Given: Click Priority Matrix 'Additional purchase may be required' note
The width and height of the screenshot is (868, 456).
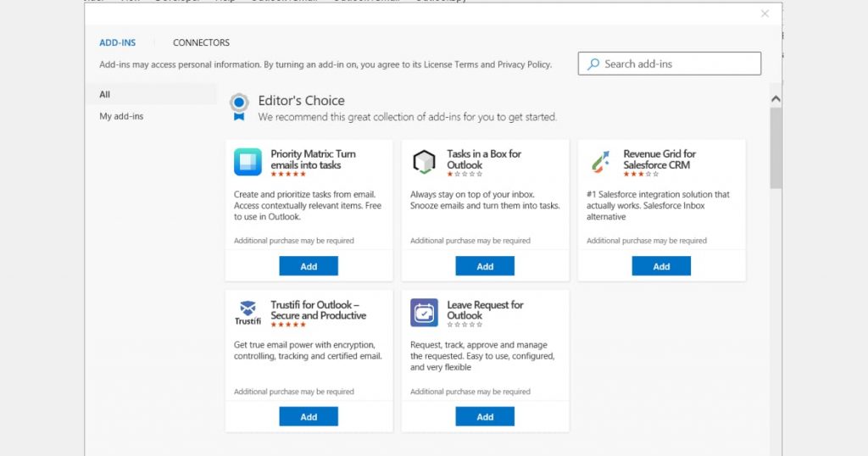Looking at the screenshot, I should click(294, 241).
